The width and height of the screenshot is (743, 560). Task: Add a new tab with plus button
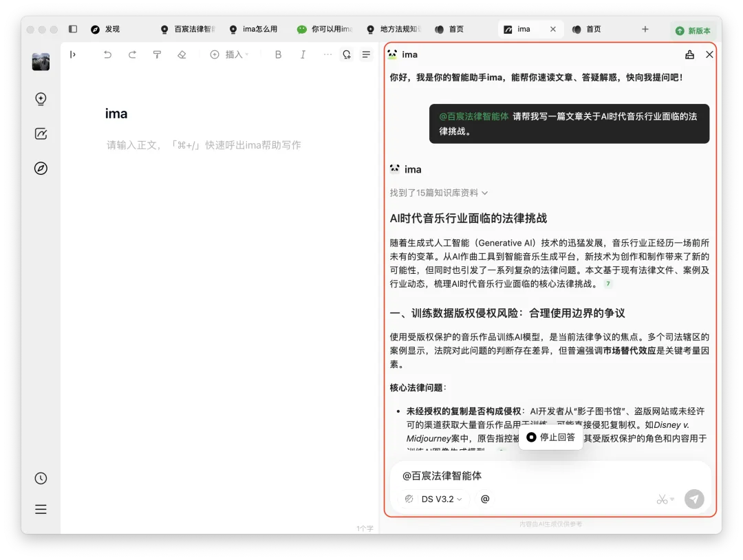pyautogui.click(x=645, y=30)
